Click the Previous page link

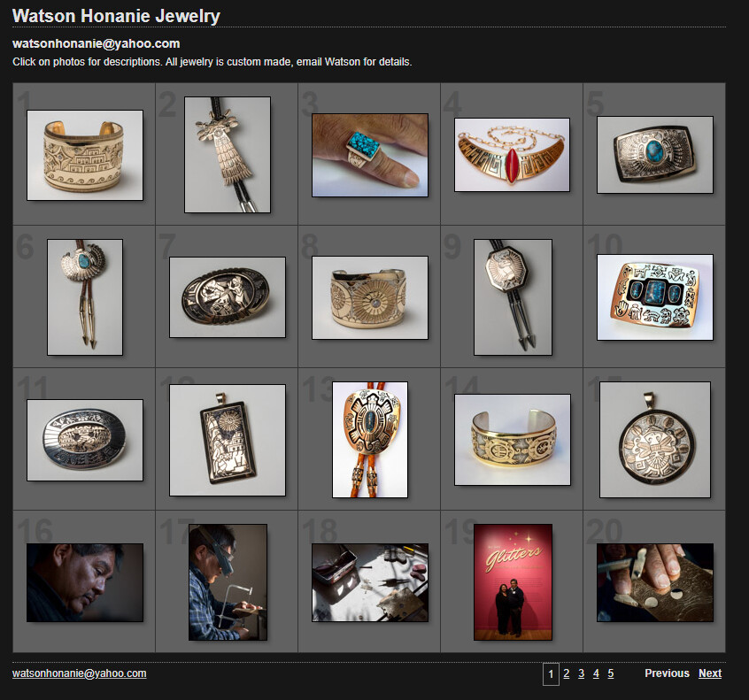pyautogui.click(x=667, y=673)
